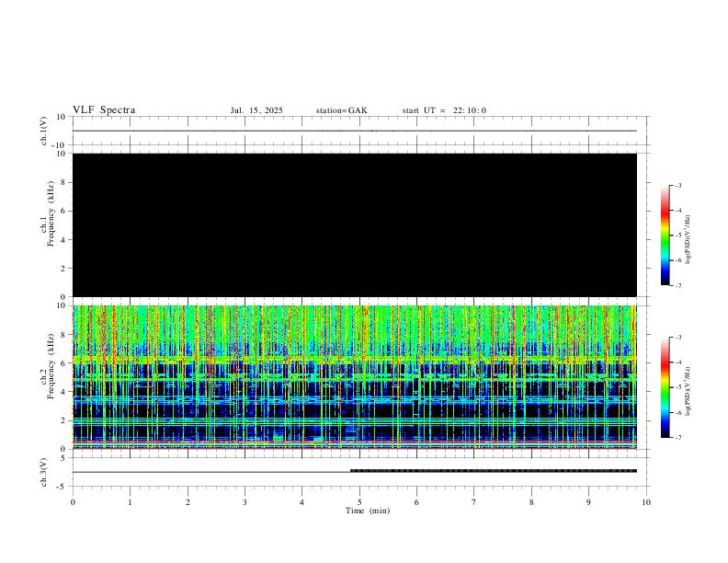Click the time axis tick label "10"

[x=646, y=502]
